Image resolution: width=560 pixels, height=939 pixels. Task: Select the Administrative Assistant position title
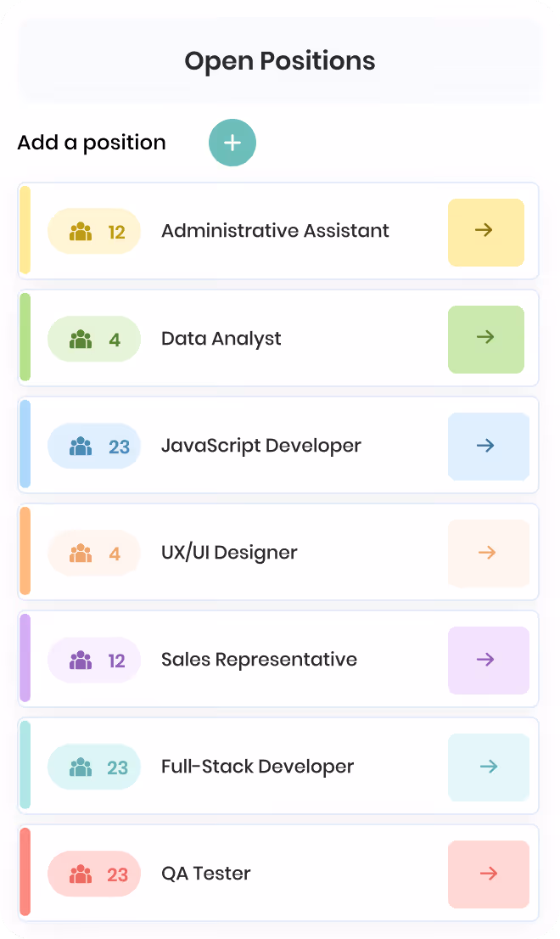click(275, 231)
